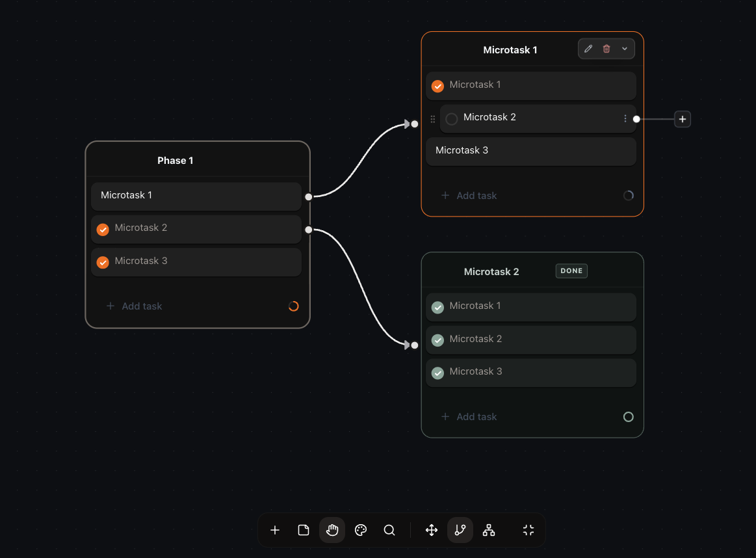Click the progress ring in Microtask 1 card
This screenshot has height=558, width=756.
point(628,195)
